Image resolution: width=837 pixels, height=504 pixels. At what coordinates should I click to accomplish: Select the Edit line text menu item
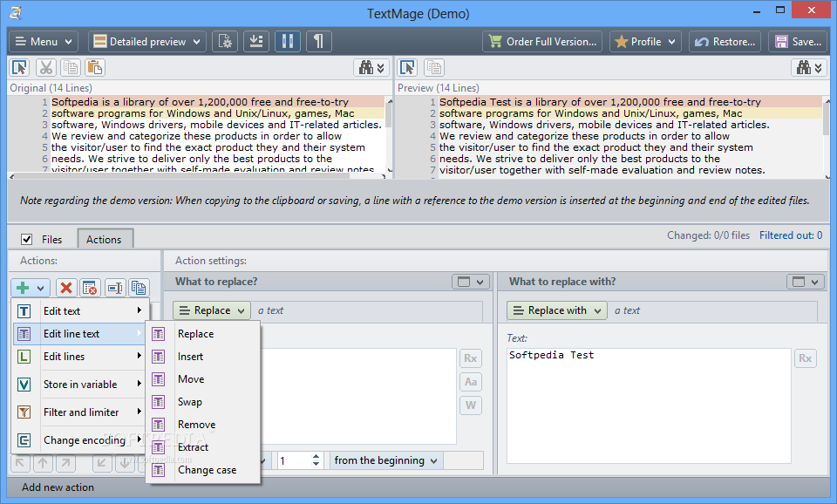[x=79, y=334]
